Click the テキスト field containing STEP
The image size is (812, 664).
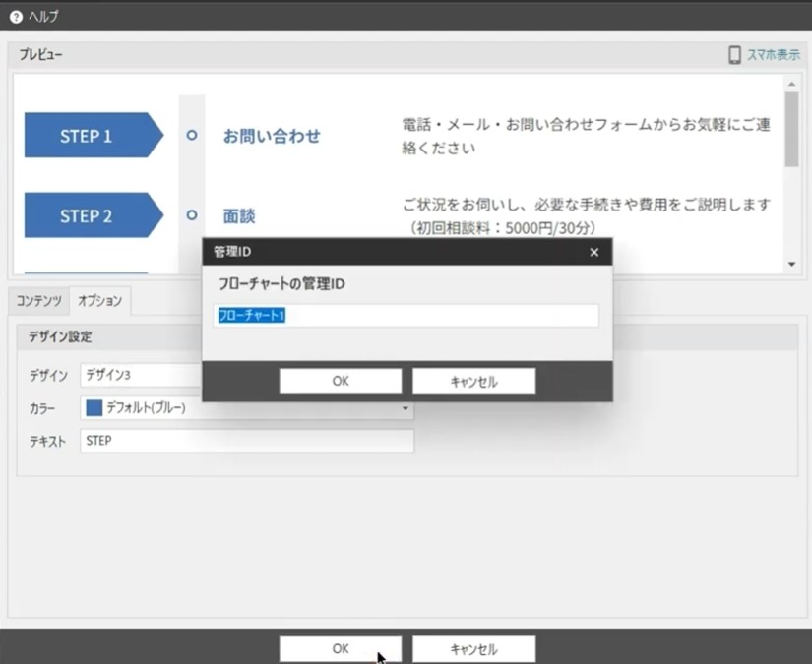[247, 441]
